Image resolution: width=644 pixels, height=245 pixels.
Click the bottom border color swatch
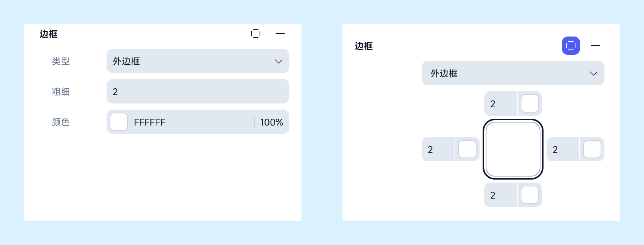pos(530,195)
